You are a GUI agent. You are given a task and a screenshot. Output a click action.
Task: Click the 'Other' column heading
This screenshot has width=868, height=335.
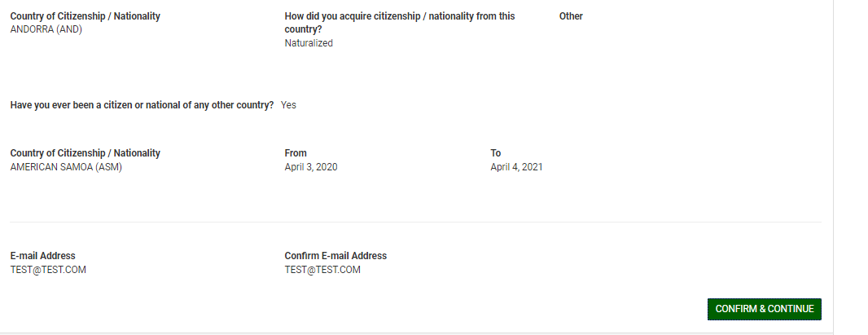(x=571, y=16)
